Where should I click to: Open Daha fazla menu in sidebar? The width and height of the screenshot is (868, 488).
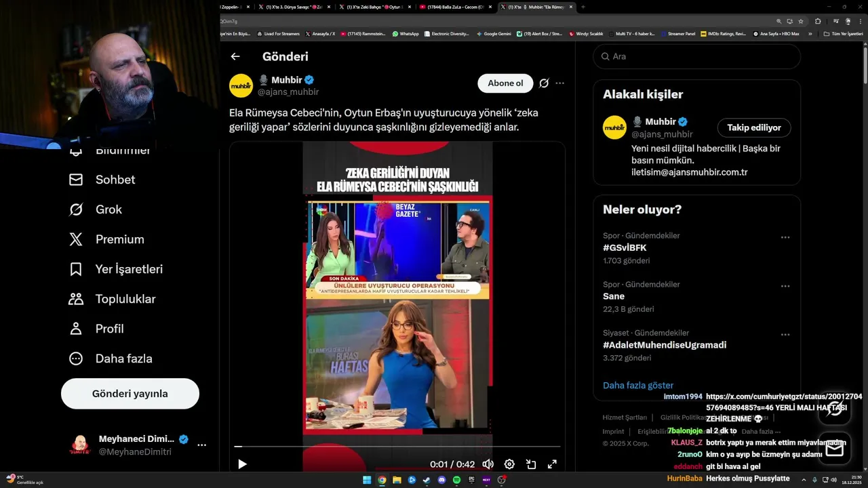point(111,359)
